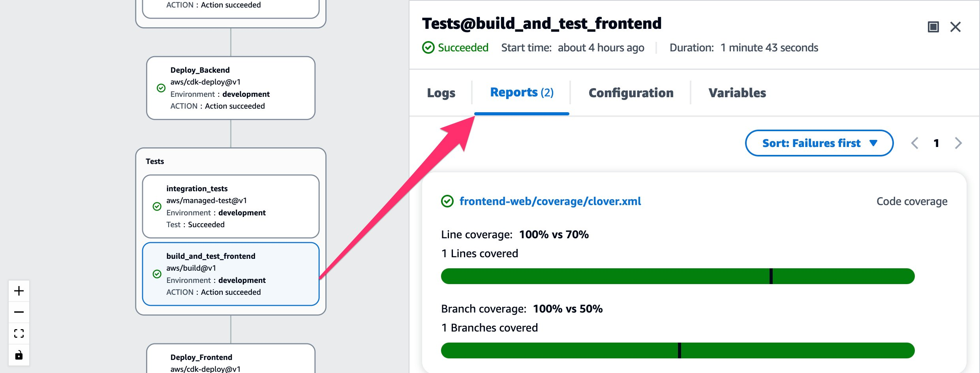Click the success check on build_and_test_frontend
This screenshot has width=980, height=373.
(156, 274)
